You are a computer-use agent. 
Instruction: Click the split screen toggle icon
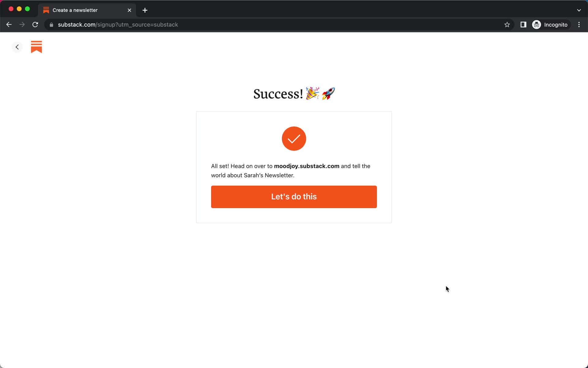point(523,25)
